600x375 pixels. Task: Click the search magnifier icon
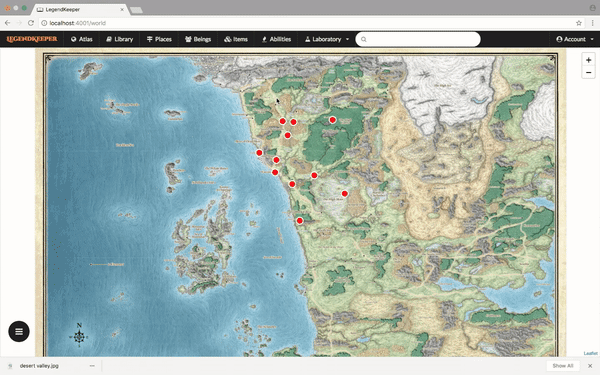click(x=364, y=39)
